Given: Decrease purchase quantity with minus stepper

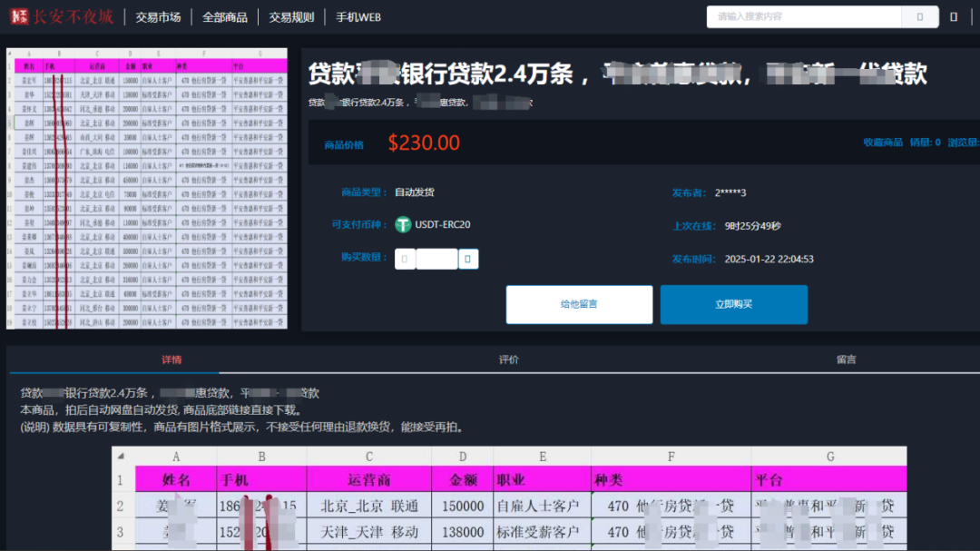Looking at the screenshot, I should coord(404,259).
